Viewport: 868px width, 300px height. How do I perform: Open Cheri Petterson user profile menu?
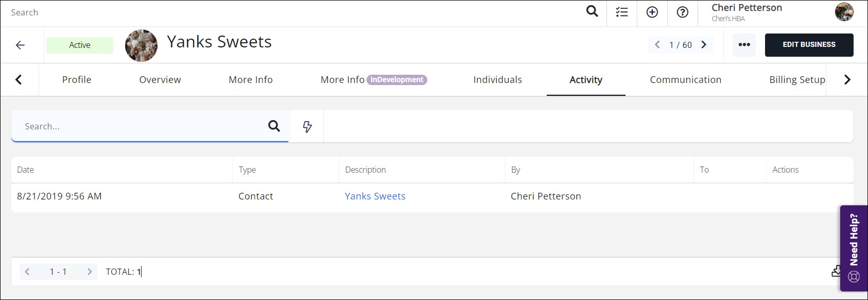click(747, 12)
